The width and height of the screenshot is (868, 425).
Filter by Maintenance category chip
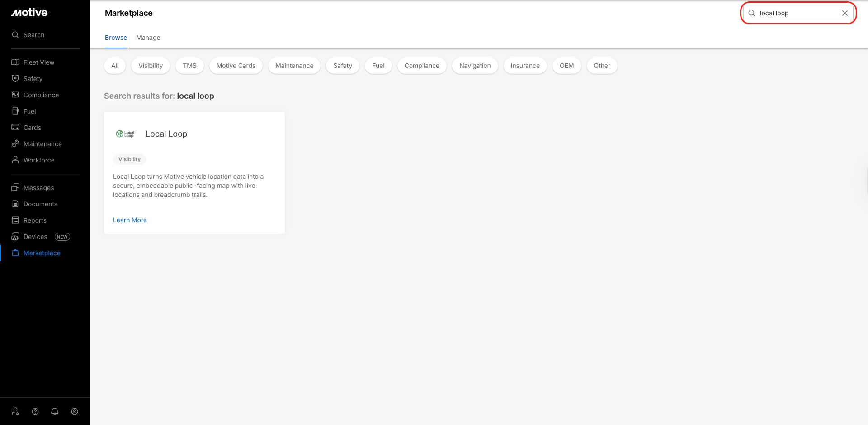(294, 66)
